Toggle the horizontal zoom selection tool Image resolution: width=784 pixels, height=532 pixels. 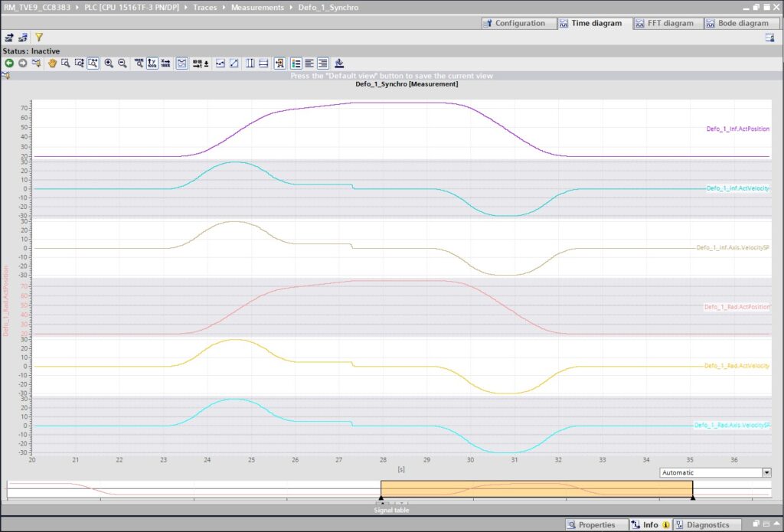93,63
